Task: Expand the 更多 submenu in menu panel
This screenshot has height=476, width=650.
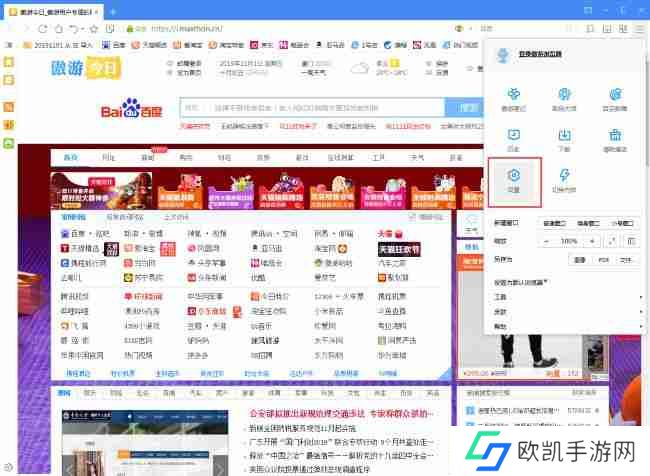Action: click(x=568, y=311)
